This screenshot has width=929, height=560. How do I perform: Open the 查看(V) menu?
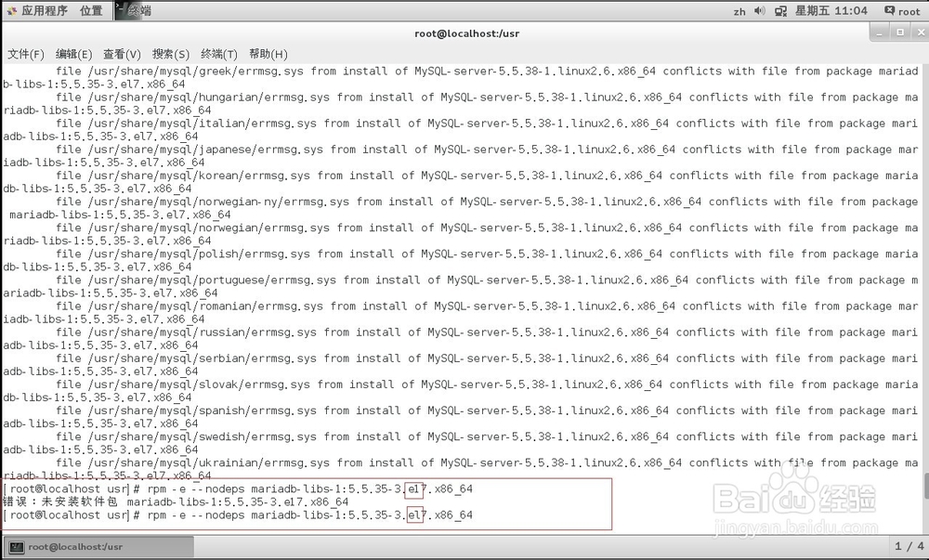click(x=122, y=54)
